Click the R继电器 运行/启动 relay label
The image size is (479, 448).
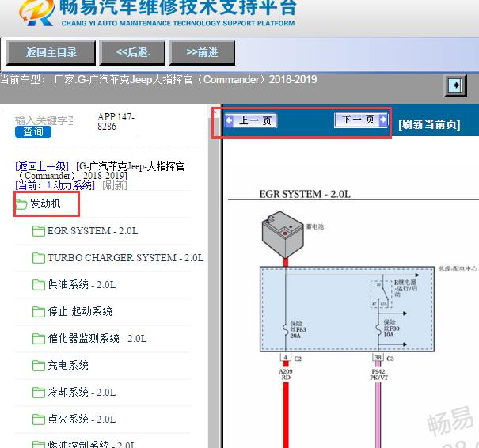pyautogui.click(x=405, y=288)
